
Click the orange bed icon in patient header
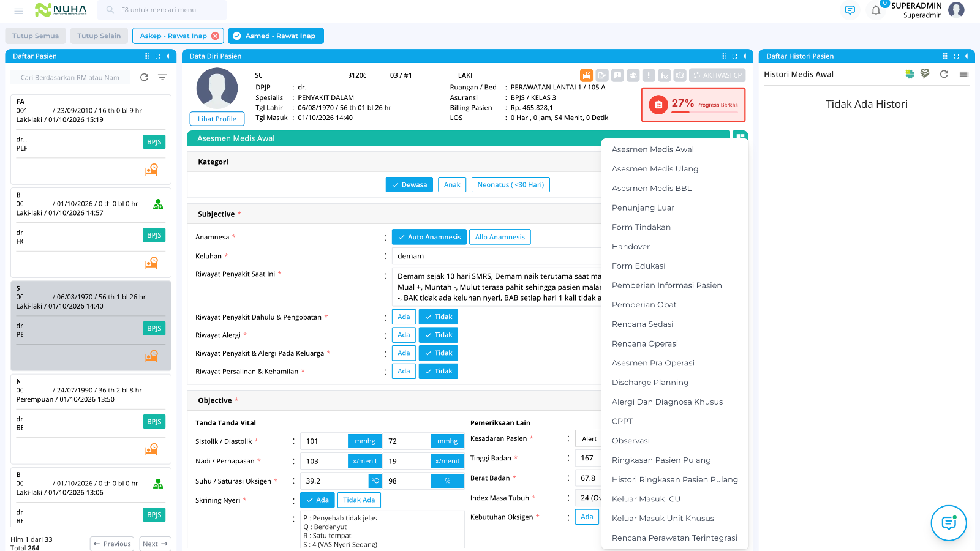point(587,75)
